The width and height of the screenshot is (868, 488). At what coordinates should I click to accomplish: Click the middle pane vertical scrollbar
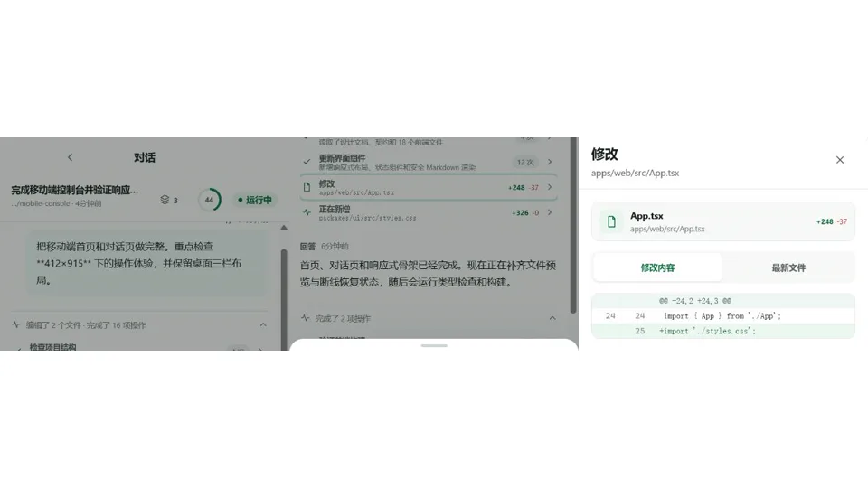[x=573, y=227]
